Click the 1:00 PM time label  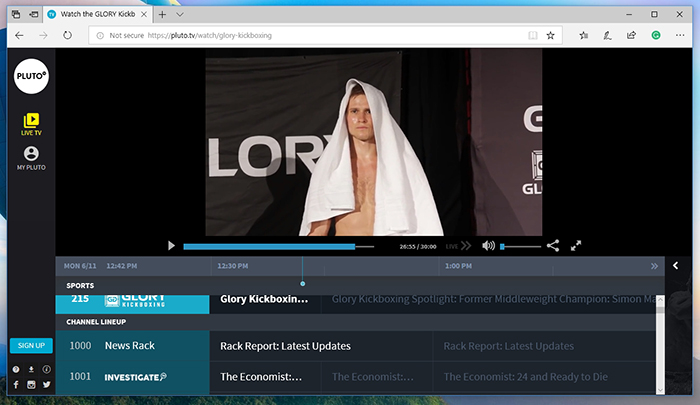458,266
